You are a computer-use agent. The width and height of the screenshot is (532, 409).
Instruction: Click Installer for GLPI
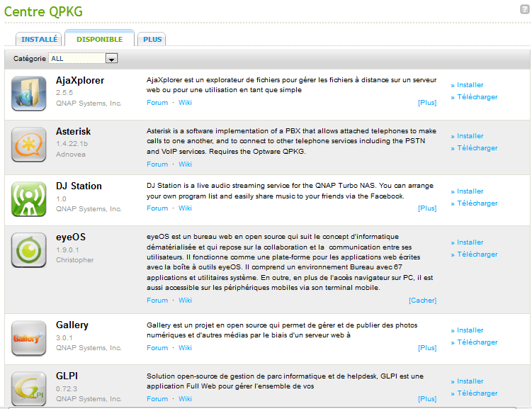470,381
